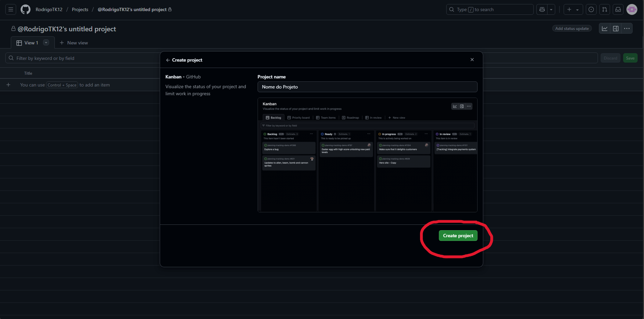
Task: Open the Create new plus menu
Action: pyautogui.click(x=573, y=9)
